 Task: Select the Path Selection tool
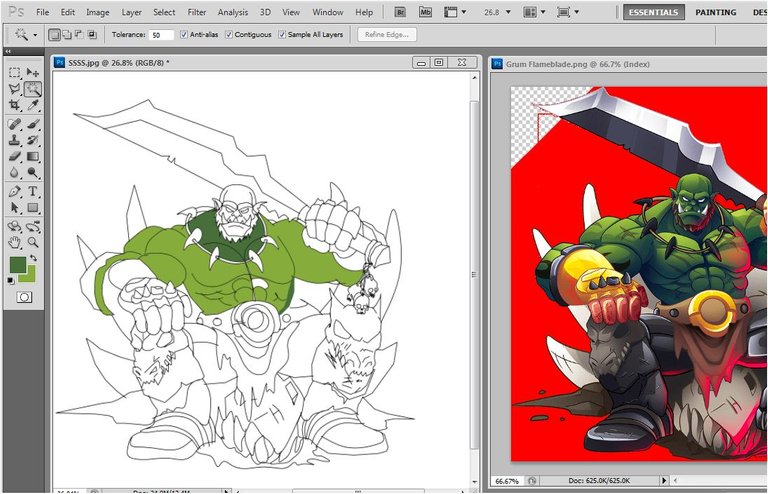[x=15, y=208]
